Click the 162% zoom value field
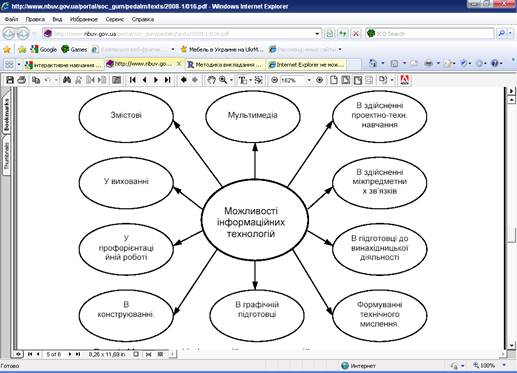 click(x=292, y=80)
